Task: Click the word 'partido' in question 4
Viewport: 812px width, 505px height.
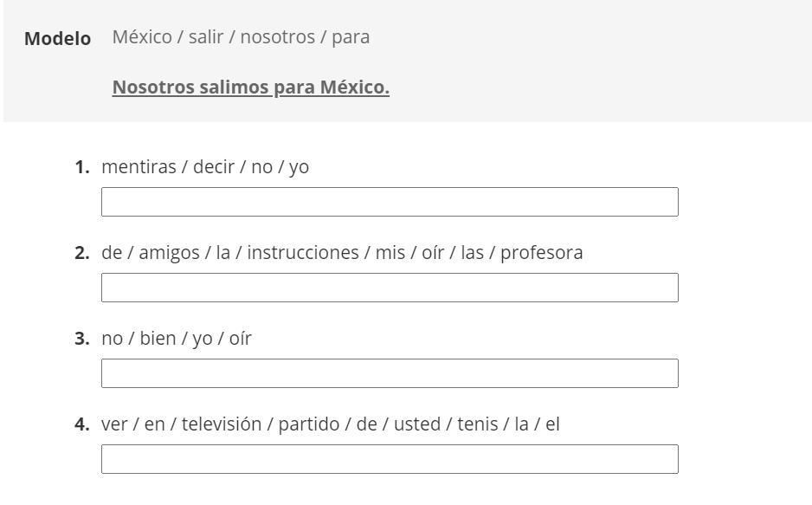Action: [309, 424]
